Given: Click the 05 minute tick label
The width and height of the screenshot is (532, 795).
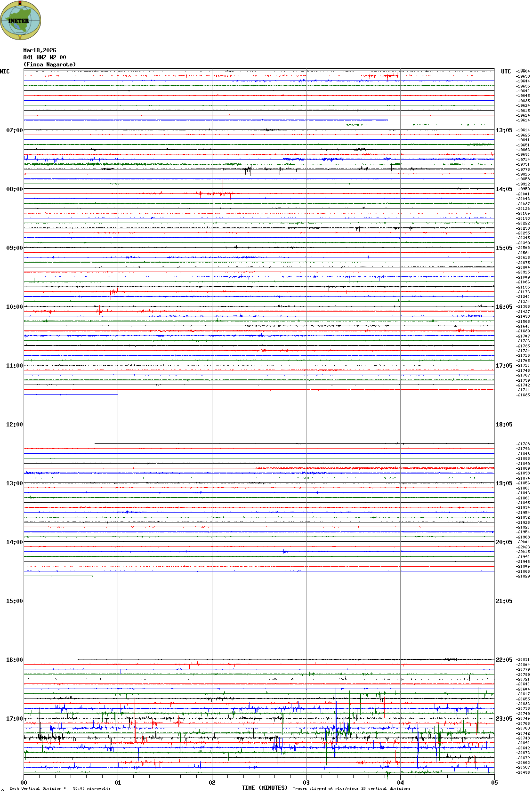Looking at the screenshot, I should point(494,783).
